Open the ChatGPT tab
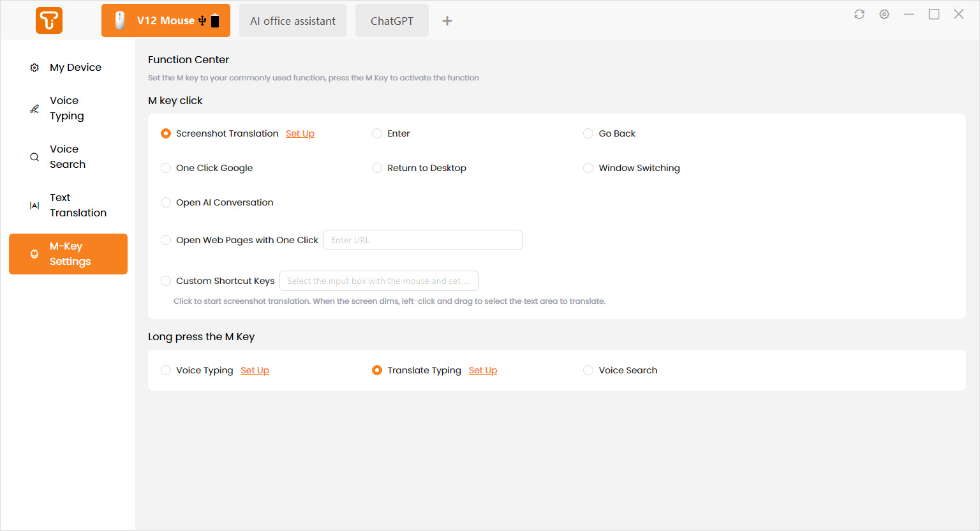The height and width of the screenshot is (531, 980). [392, 21]
